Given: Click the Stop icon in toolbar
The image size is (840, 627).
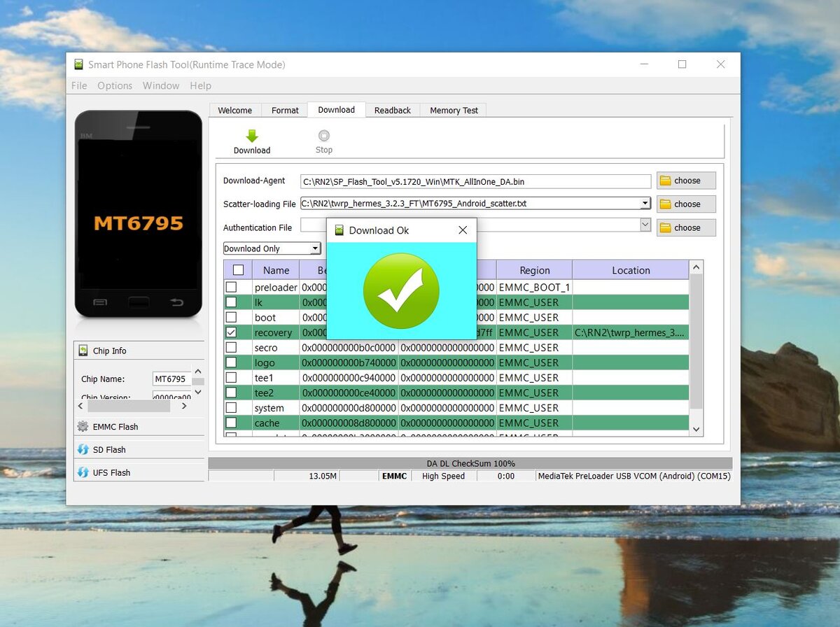Looking at the screenshot, I should pyautogui.click(x=323, y=136).
